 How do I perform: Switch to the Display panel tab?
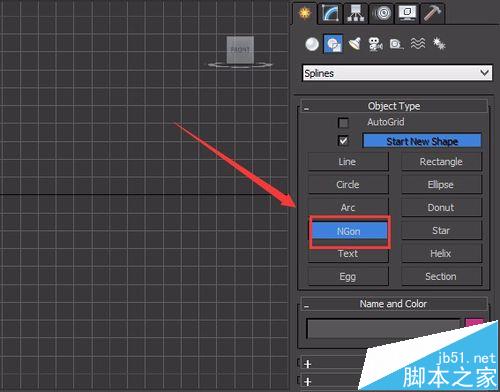pos(407,13)
